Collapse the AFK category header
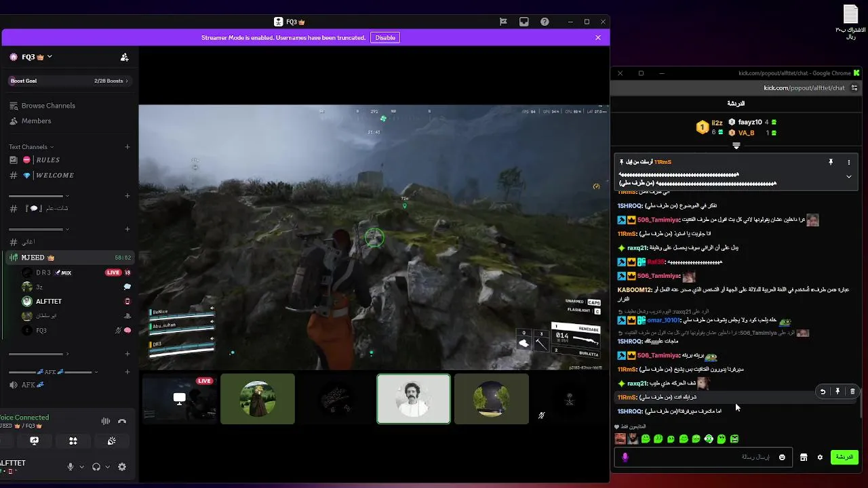This screenshot has height=488, width=868. coord(53,372)
